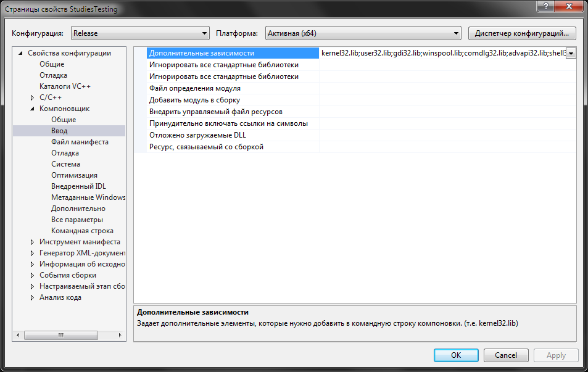Viewport: 588px width, 372px height.
Task: Expand the События сборки node
Action: pos(33,275)
